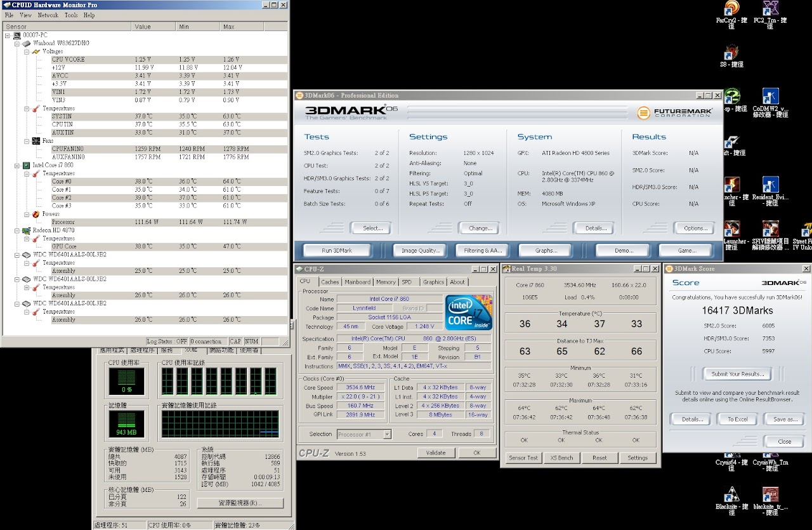This screenshot has height=530, width=812.
Task: Click the Intel Core i7 inside logo in CPU-Z
Action: 469,311
